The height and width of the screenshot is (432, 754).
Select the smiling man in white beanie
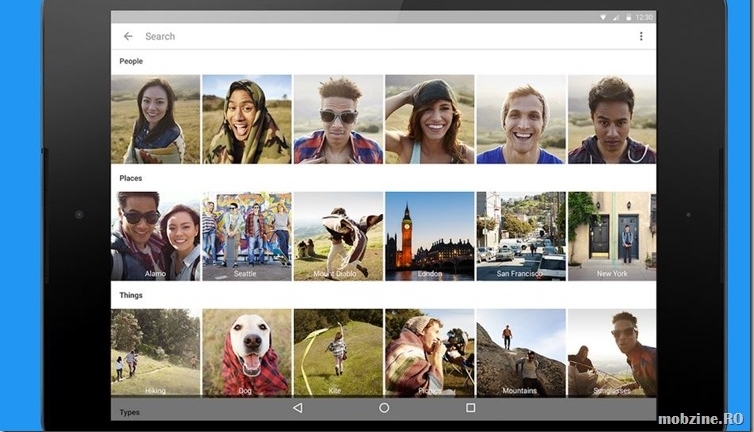521,119
